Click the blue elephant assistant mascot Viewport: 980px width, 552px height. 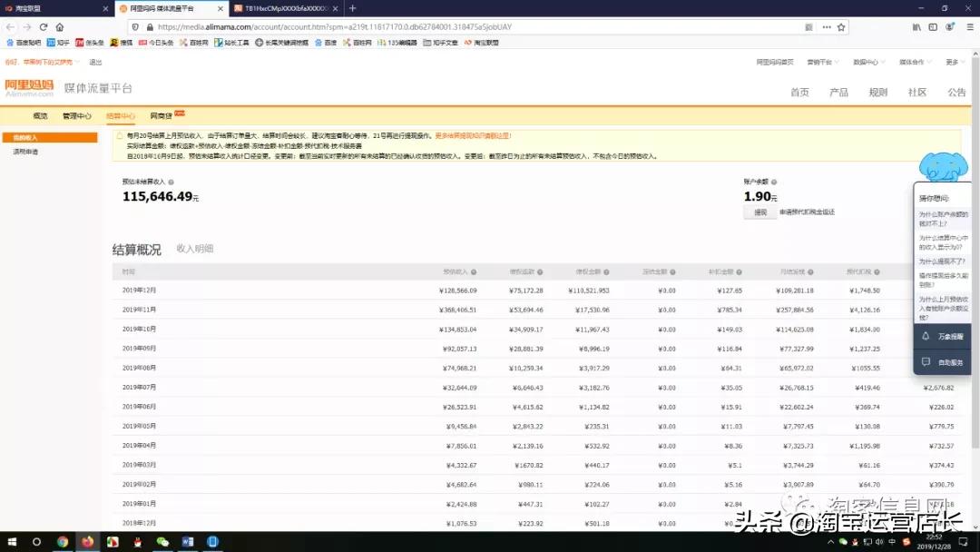pos(943,166)
